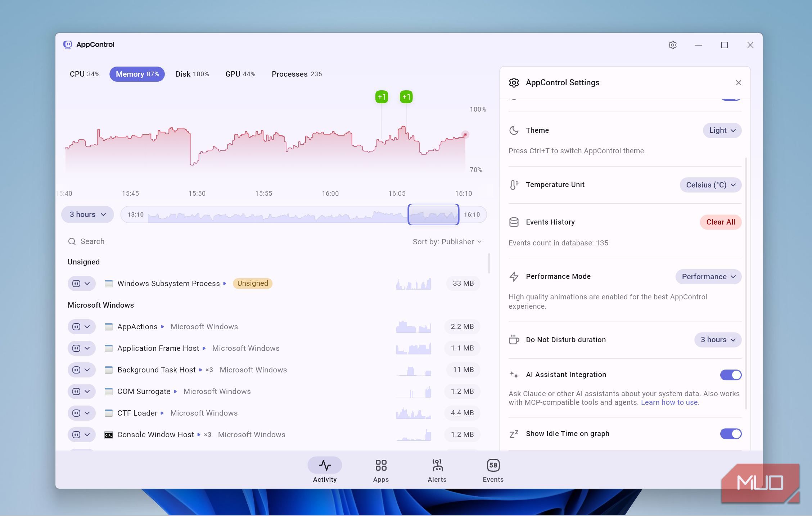Click the first +1 event marker
Screen dimensions: 812x516
click(x=382, y=97)
